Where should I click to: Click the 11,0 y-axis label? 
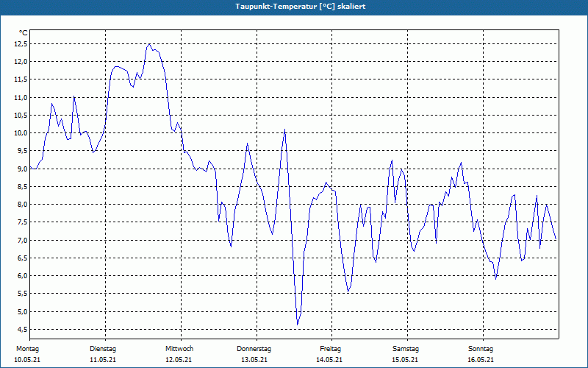click(x=21, y=98)
